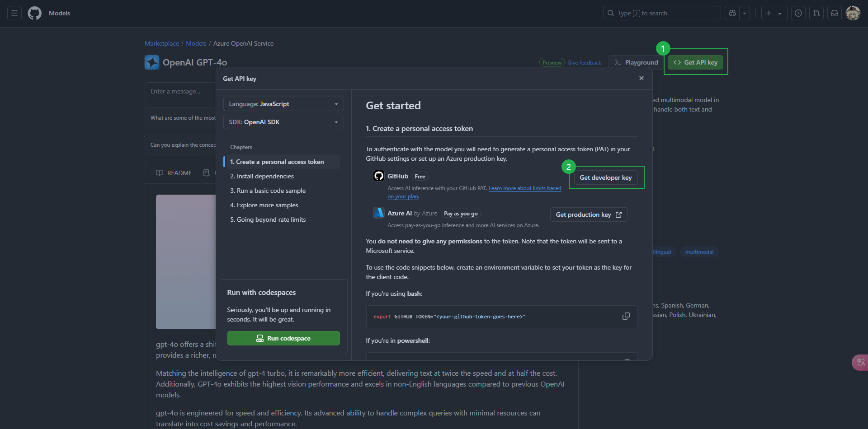
Task: Click the Pay as you go label
Action: (x=461, y=214)
